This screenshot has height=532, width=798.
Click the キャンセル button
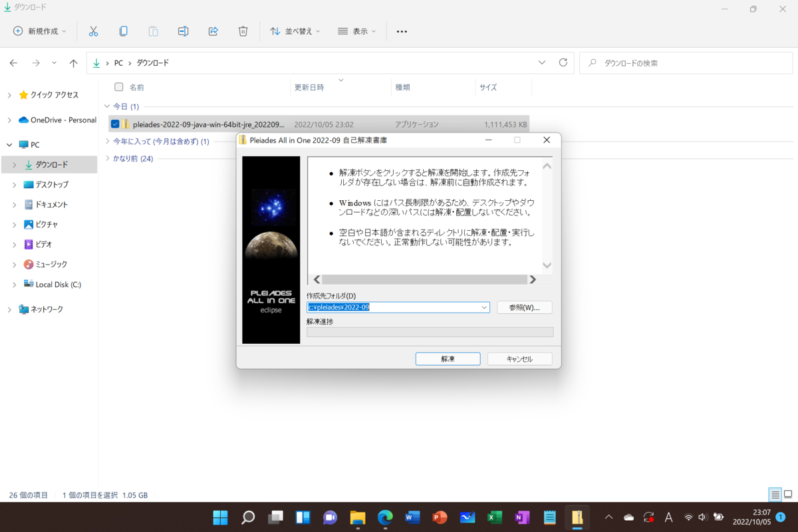coord(519,358)
